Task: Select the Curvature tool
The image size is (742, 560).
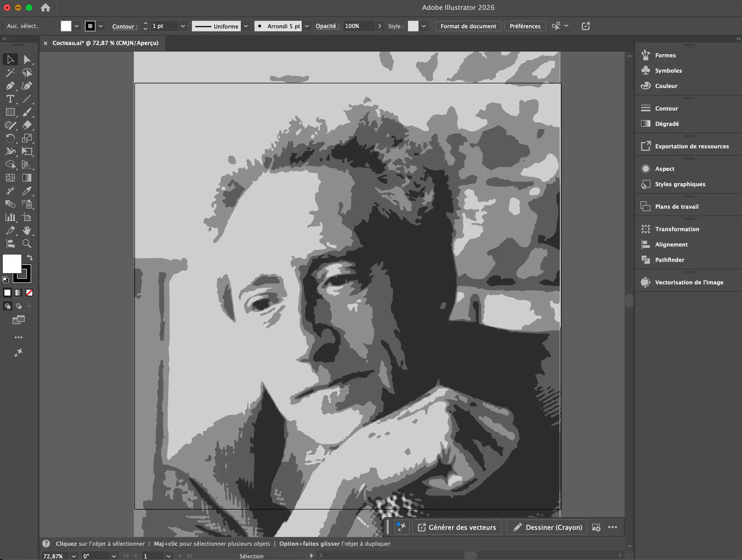Action: click(x=27, y=86)
